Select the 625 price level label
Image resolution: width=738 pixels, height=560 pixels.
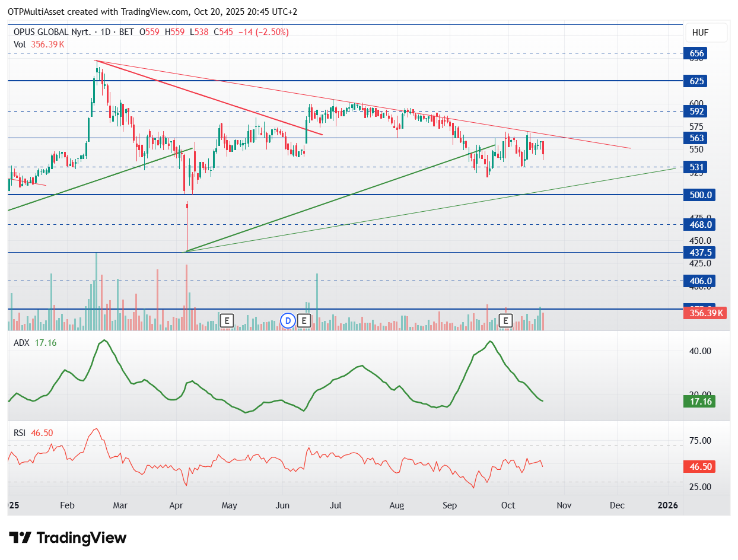696,81
